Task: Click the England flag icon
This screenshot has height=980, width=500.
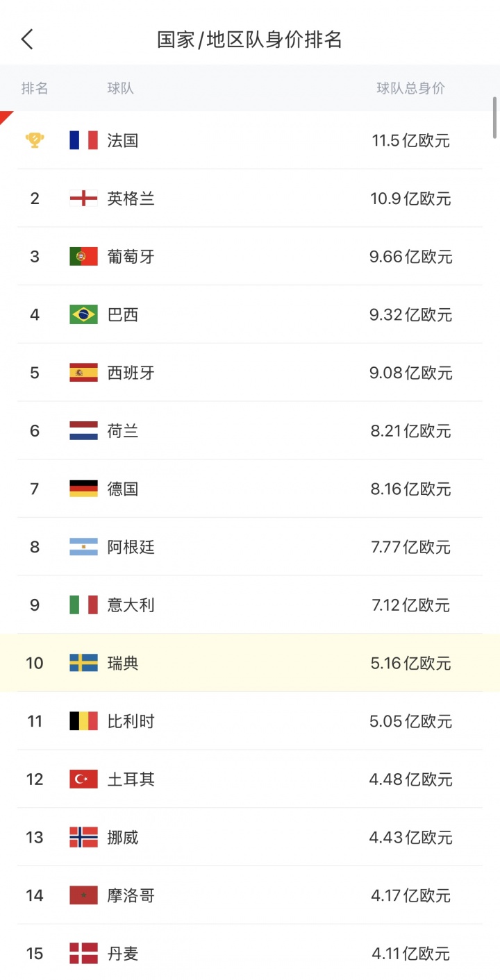Action: point(83,198)
